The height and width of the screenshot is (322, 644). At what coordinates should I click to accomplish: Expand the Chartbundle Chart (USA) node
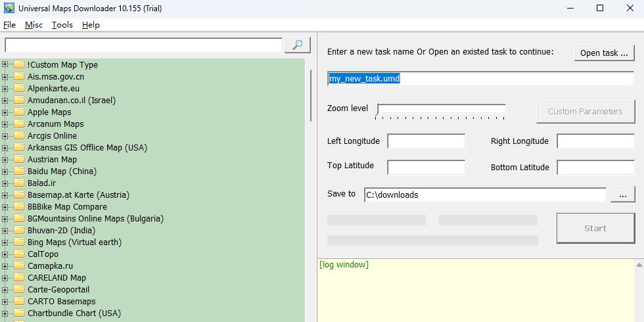click(x=5, y=313)
